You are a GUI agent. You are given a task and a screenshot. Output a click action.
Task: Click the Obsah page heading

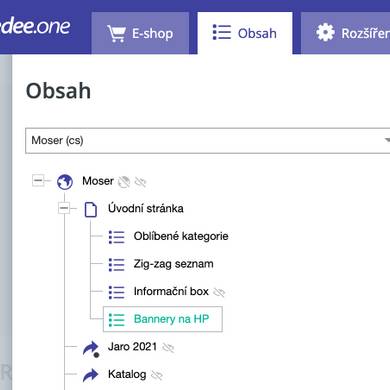58,91
